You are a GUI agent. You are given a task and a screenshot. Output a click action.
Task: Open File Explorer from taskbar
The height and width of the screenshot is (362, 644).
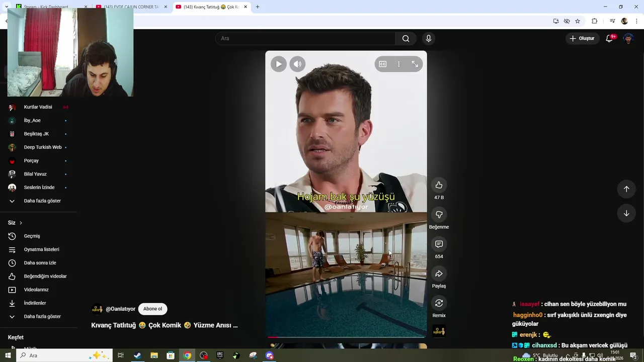[154, 355]
